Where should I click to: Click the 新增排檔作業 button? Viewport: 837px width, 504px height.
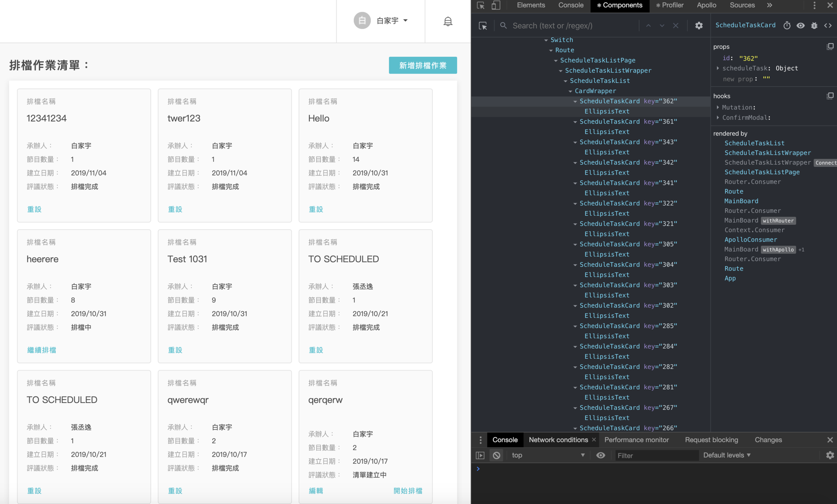coord(423,65)
